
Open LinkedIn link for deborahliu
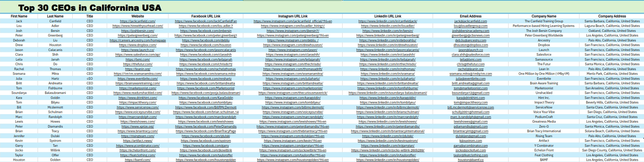(x=388, y=40)
